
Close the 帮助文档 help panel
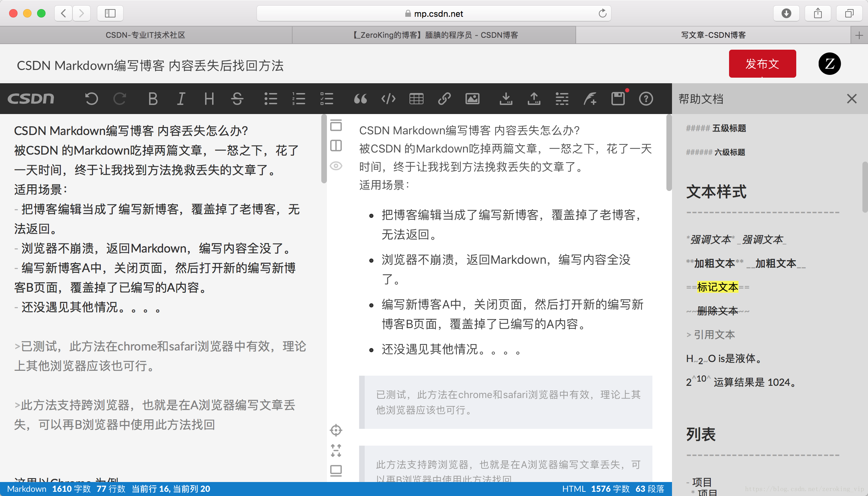852,99
